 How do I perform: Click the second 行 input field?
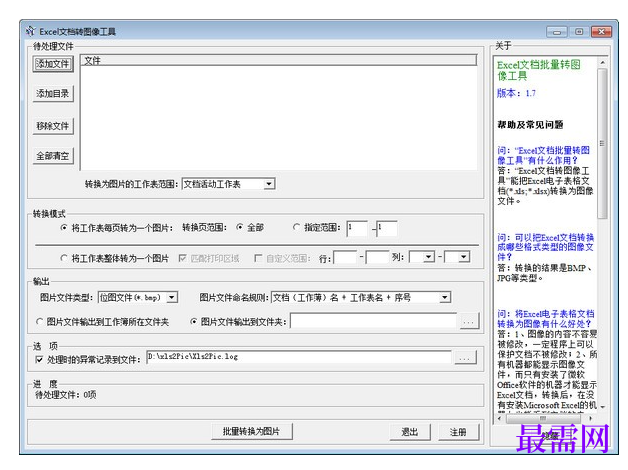click(377, 257)
